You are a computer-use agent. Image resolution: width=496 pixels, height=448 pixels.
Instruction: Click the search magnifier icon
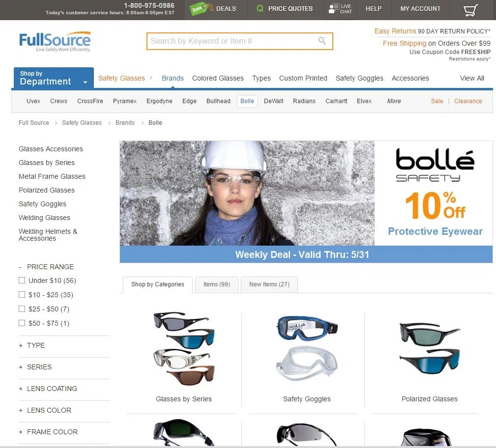click(322, 41)
